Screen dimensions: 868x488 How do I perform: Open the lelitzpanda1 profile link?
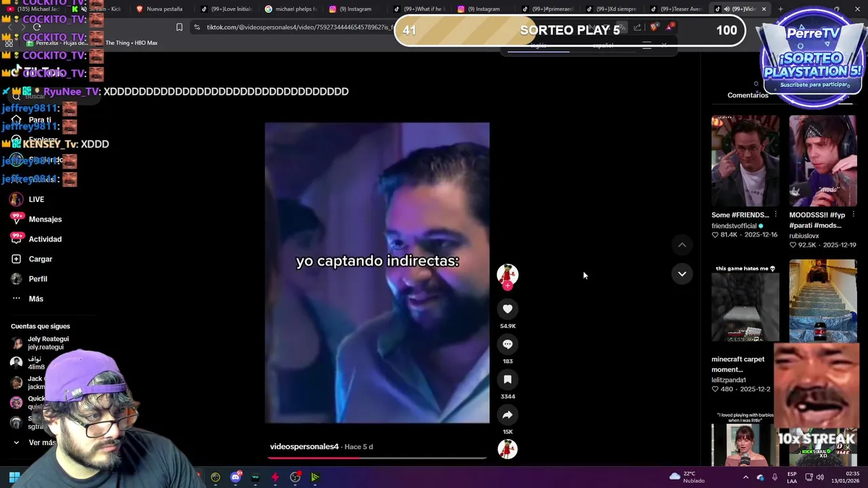pos(728,380)
